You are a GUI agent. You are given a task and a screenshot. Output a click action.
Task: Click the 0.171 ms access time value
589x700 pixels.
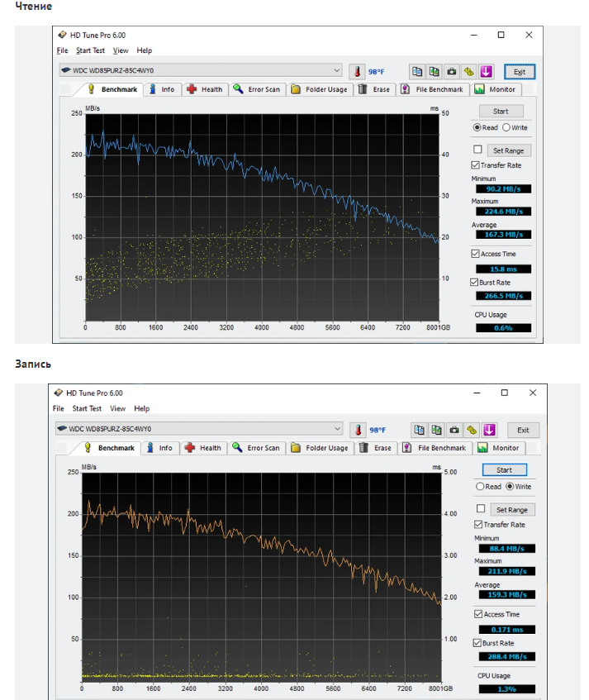tap(507, 630)
